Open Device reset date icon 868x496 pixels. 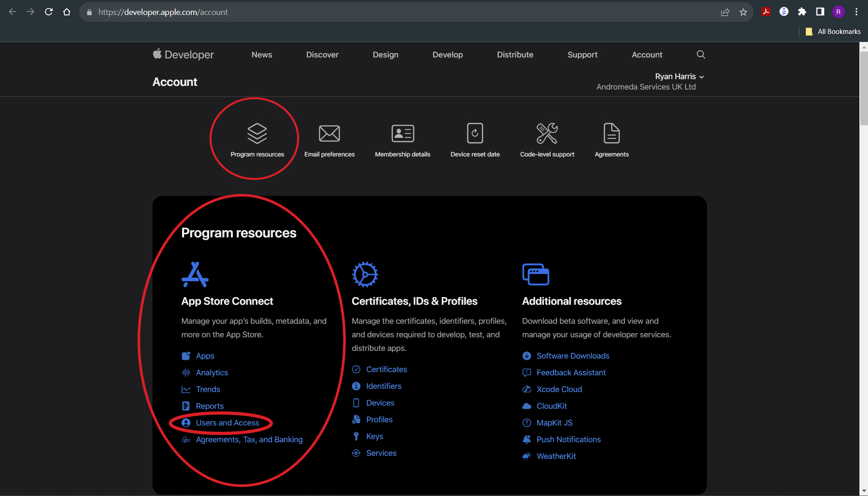point(475,133)
